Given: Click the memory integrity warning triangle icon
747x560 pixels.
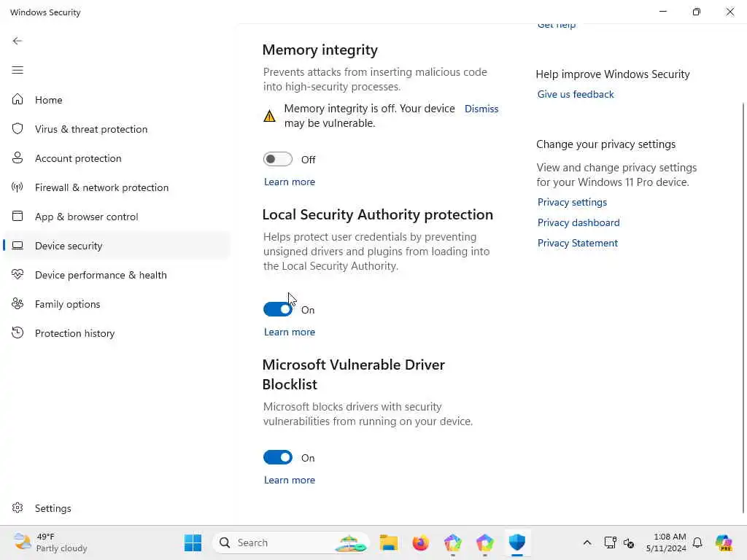Looking at the screenshot, I should (x=270, y=116).
